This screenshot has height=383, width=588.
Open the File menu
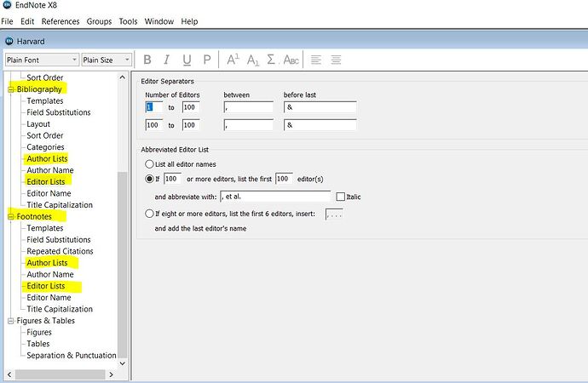click(x=7, y=21)
